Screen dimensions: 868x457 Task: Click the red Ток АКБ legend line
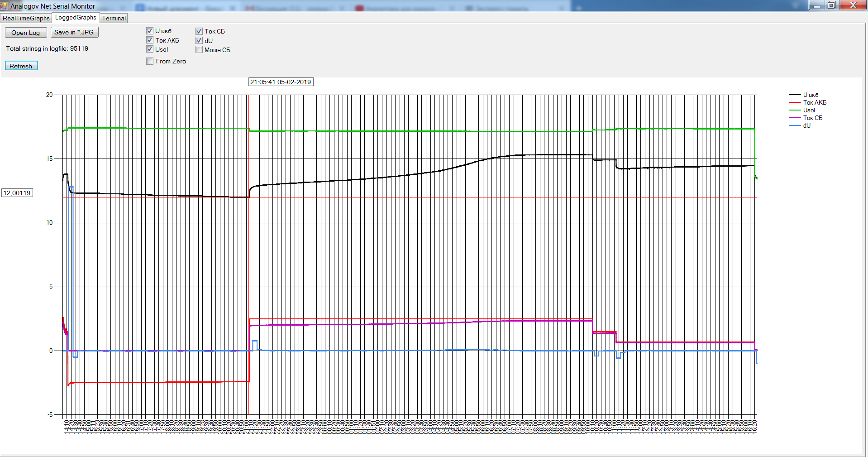tap(795, 102)
